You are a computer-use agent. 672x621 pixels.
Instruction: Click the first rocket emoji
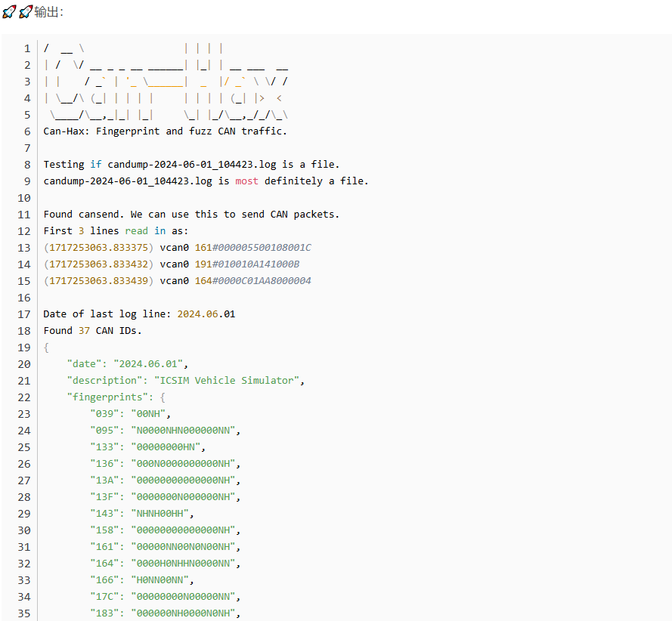9,12
